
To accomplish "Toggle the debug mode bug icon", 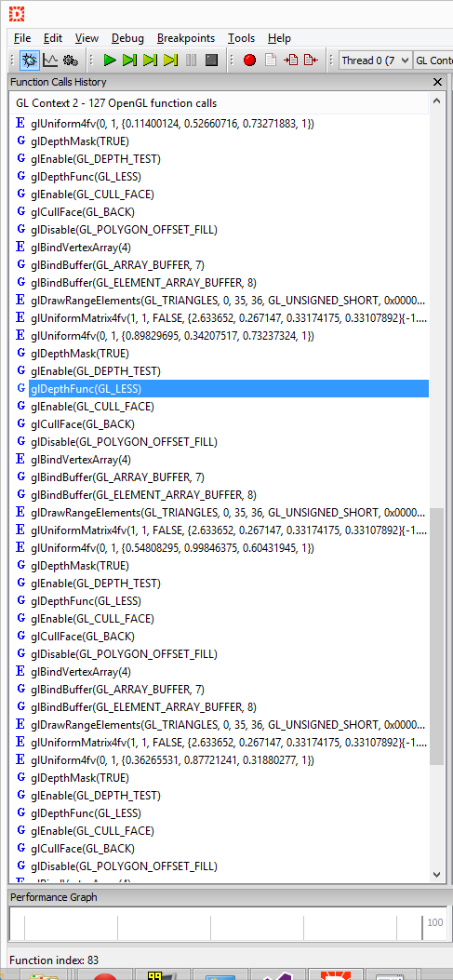I will click(x=29, y=60).
